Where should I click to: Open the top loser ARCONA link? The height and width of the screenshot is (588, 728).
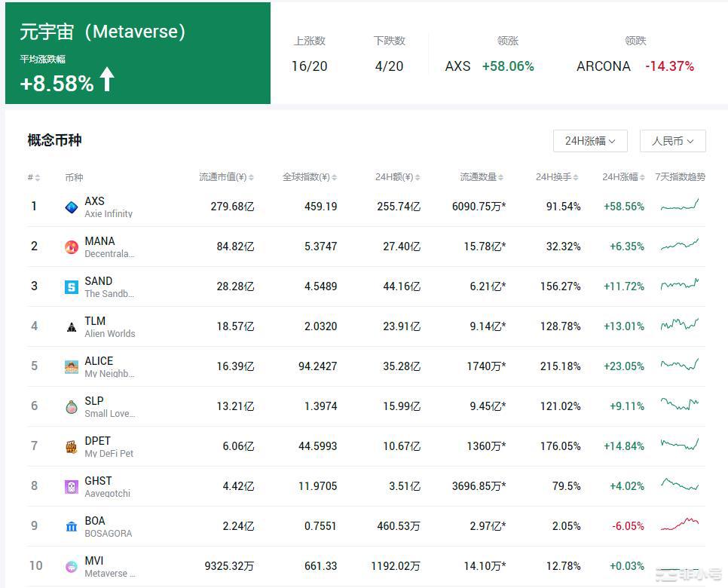[x=603, y=66]
